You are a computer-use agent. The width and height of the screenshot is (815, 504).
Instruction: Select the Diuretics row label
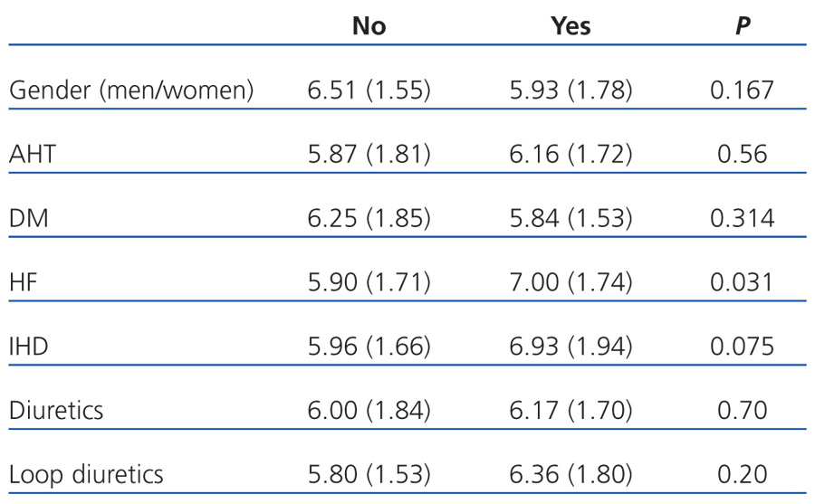click(x=56, y=411)
